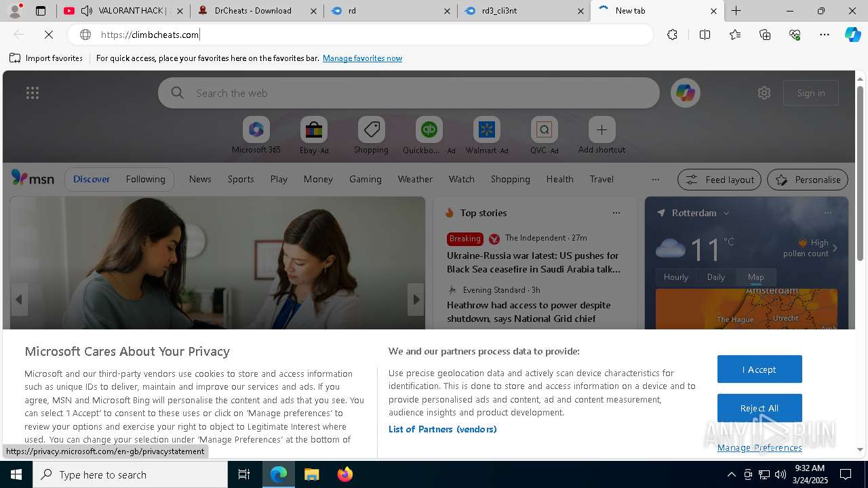Click Import favorites button
The height and width of the screenshot is (488, 868).
(x=46, y=58)
